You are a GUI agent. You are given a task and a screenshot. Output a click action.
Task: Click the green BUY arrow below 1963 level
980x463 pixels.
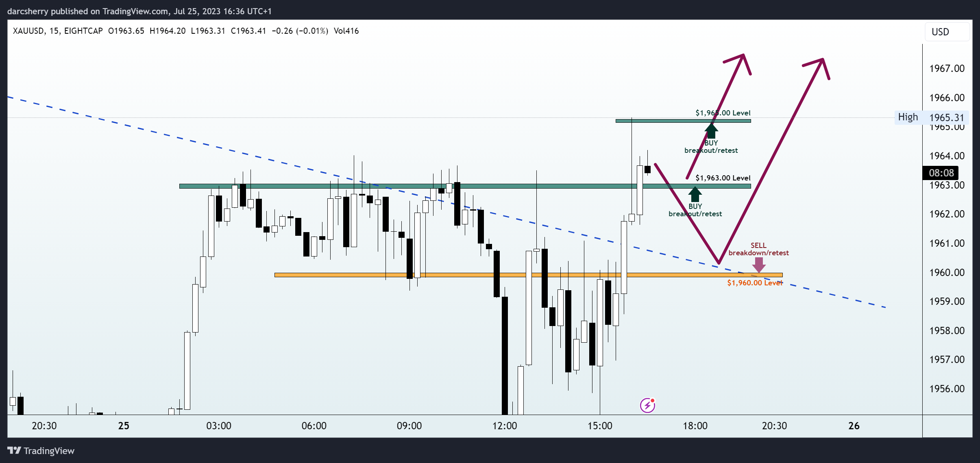point(695,194)
